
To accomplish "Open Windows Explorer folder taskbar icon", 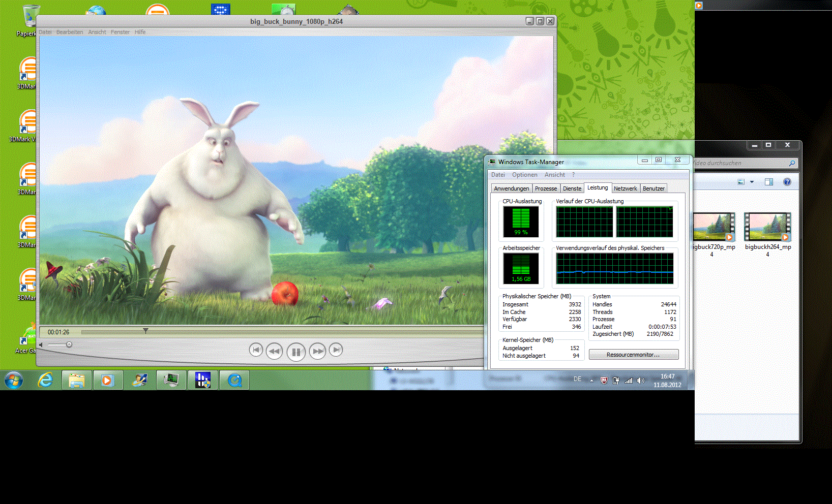I will (77, 380).
